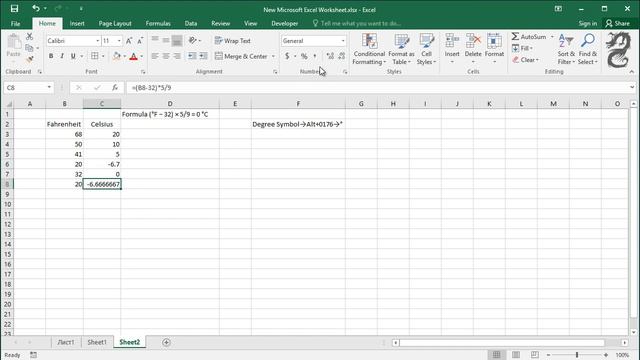
Task: Click the Insert Function fx icon
Action: coord(115,87)
